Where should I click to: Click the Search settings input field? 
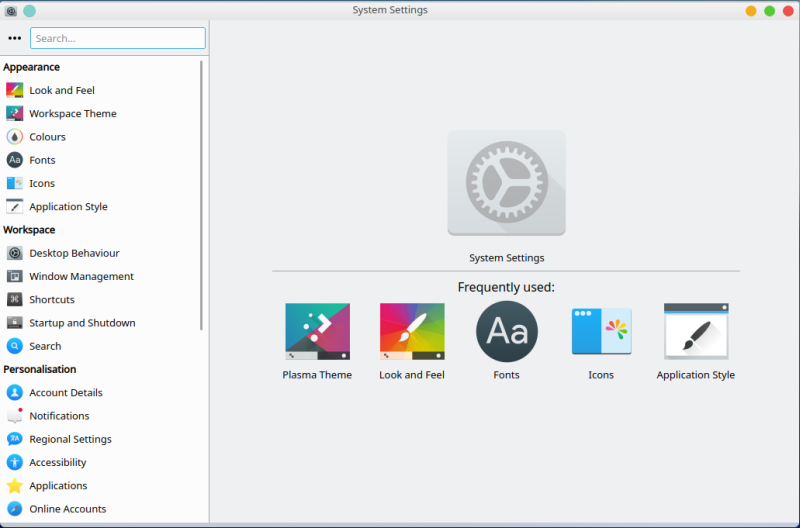pyautogui.click(x=117, y=38)
